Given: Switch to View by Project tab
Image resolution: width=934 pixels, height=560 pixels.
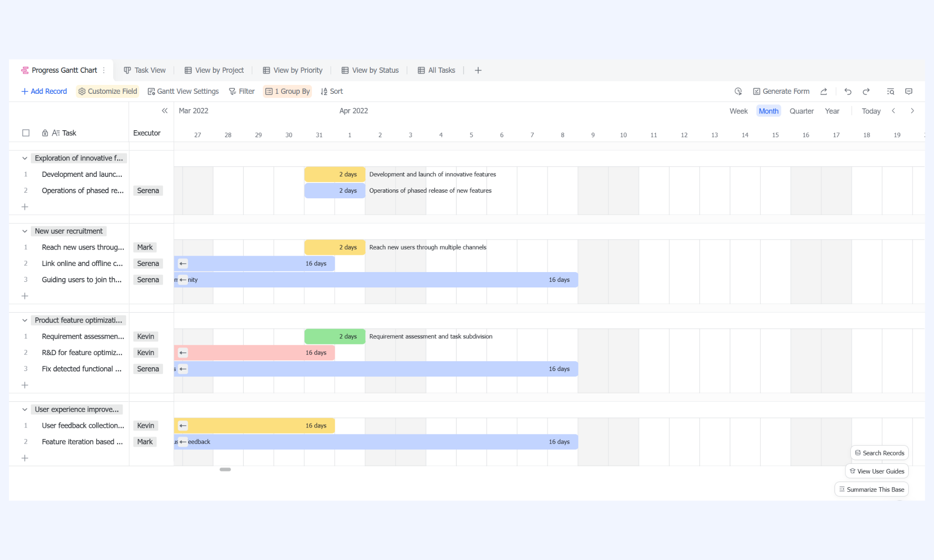Looking at the screenshot, I should [214, 70].
